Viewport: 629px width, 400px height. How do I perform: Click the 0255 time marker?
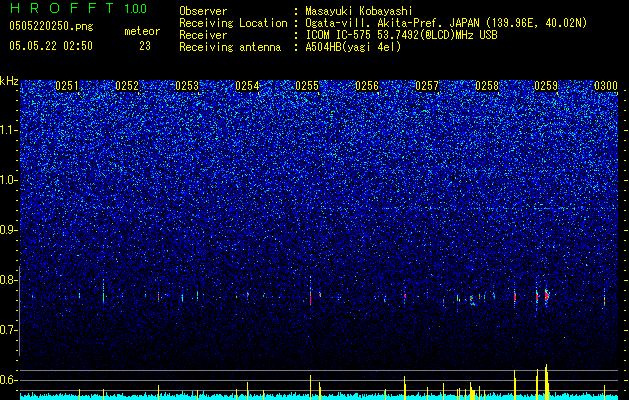tap(307, 86)
